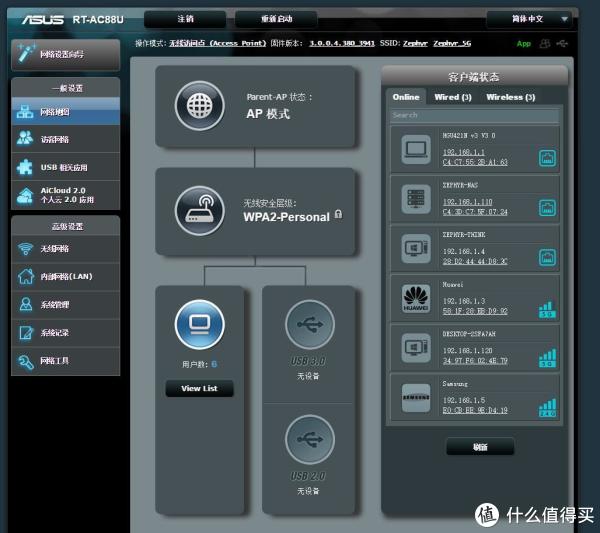
Task: Click the lock icon beside WPA2-Personal
Action: tap(338, 214)
